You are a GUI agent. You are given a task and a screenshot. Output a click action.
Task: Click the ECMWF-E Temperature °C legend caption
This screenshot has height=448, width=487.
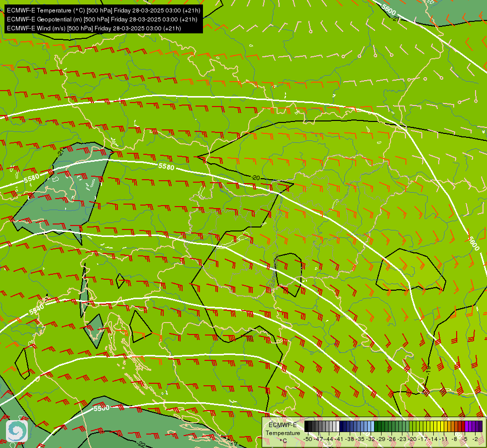point(283,433)
